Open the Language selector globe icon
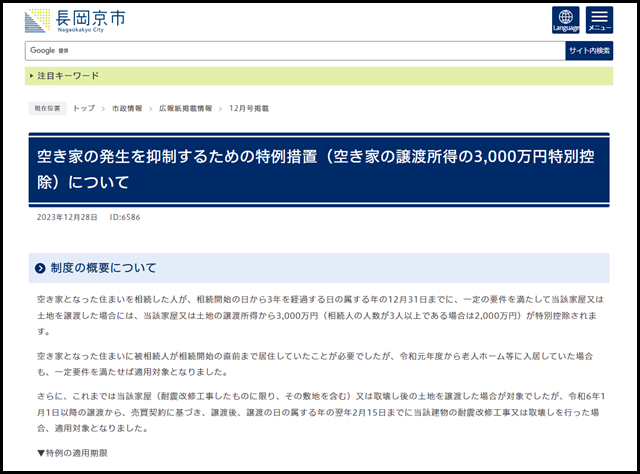The height and width of the screenshot is (474, 640). (565, 20)
